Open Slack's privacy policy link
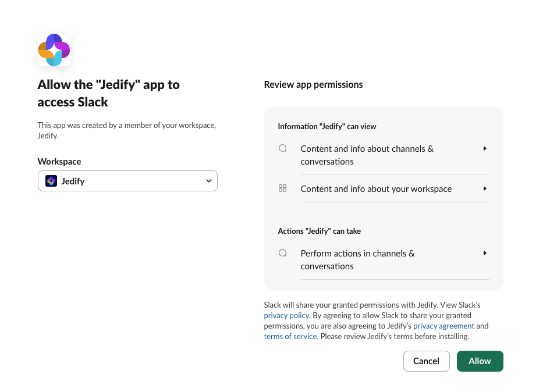Viewport: 550px width, 392px height. (x=286, y=316)
